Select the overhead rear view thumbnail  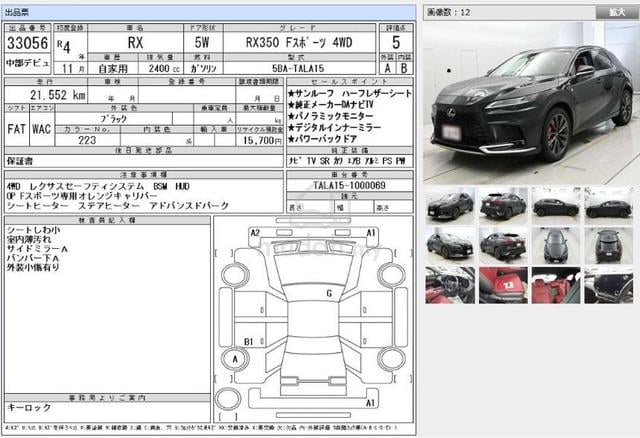point(609,246)
